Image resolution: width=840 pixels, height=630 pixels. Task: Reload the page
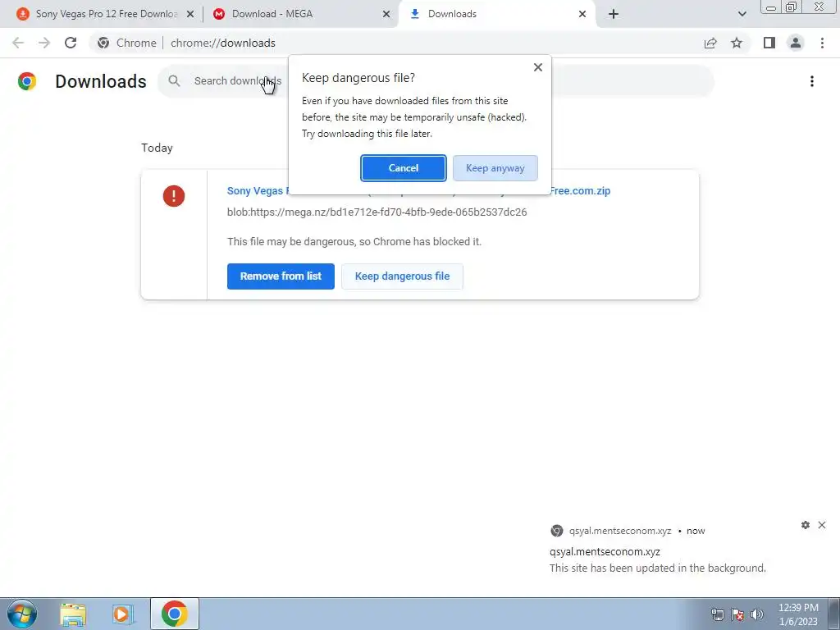click(71, 43)
